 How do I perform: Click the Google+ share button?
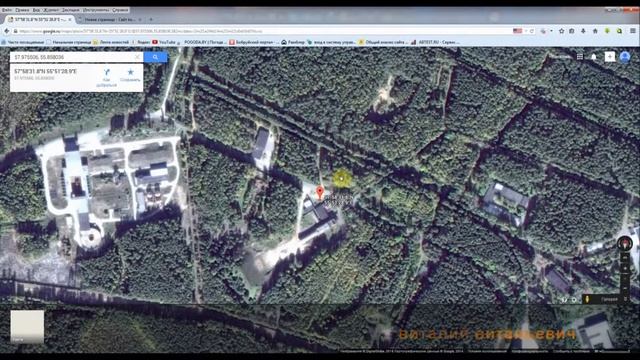pos(609,57)
